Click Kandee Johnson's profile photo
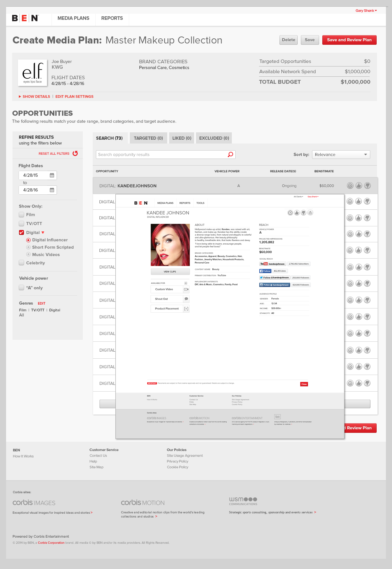Viewport: 392px width, 569px height. coord(170,245)
